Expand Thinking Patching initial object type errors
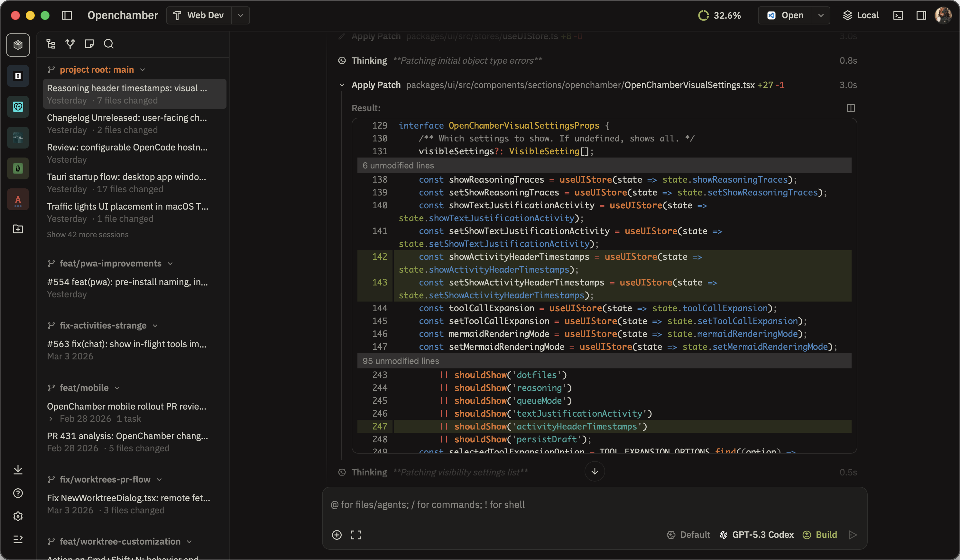This screenshot has height=560, width=960. (597, 60)
